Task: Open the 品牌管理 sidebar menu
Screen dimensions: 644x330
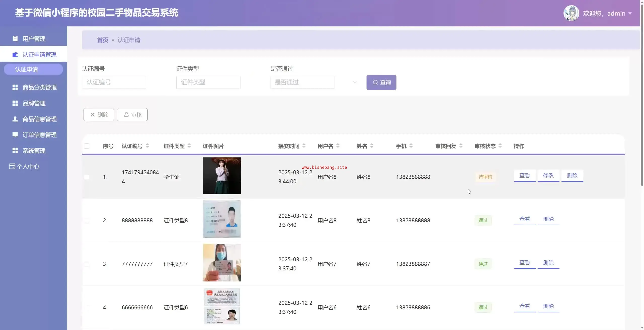Action: 34,103
